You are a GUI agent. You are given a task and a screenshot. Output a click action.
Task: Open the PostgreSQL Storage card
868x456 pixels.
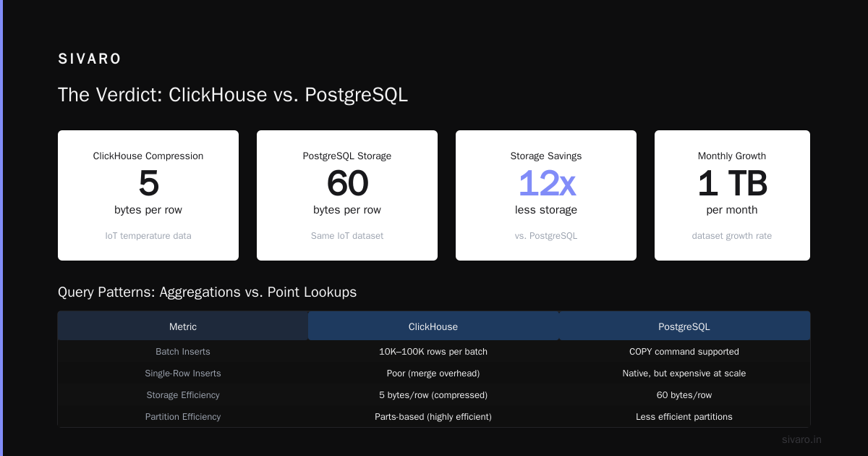coord(347,195)
